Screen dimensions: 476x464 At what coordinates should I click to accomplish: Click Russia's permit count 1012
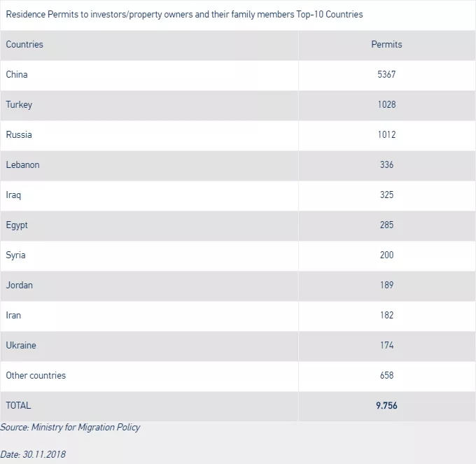(x=386, y=134)
